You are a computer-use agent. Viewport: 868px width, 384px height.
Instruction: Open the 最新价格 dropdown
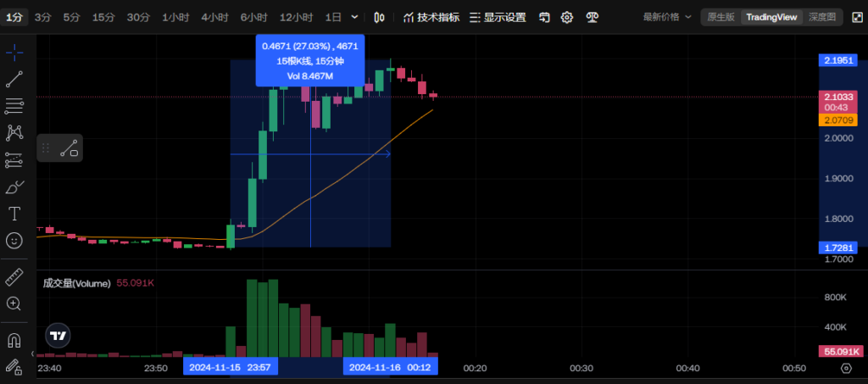(666, 17)
